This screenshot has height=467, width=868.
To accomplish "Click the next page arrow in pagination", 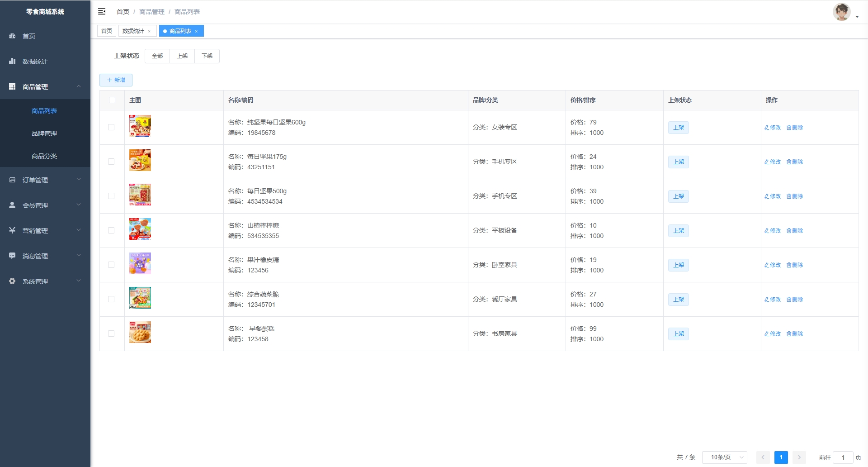I will (x=799, y=457).
